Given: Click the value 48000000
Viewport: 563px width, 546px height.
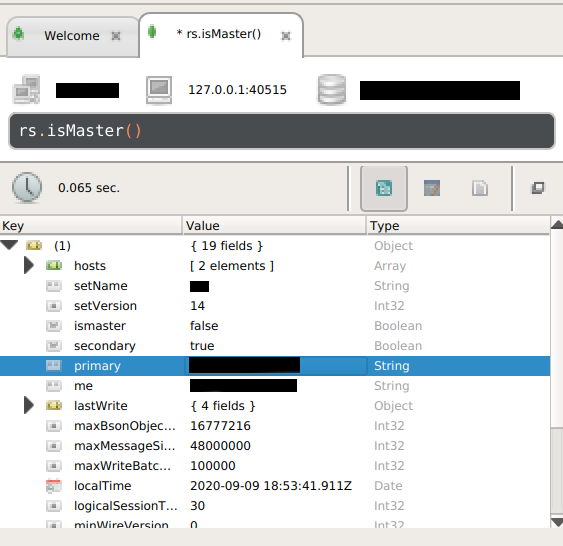Looking at the screenshot, I should click(x=220, y=446).
